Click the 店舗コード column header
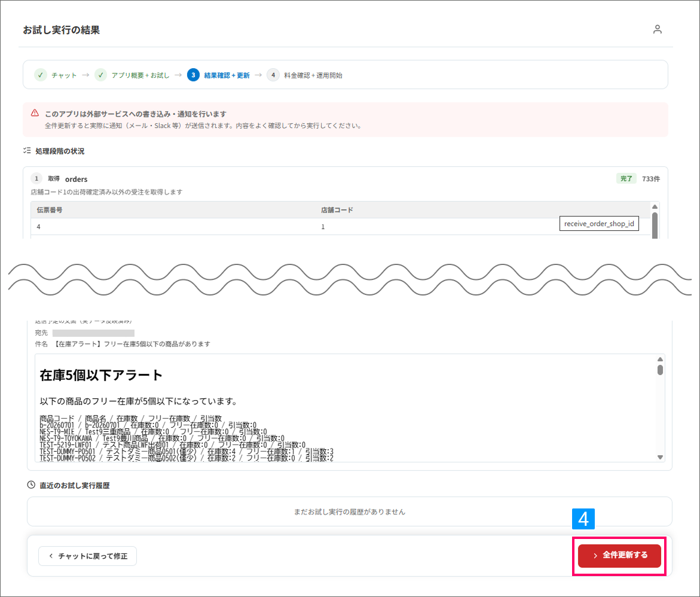 click(337, 210)
